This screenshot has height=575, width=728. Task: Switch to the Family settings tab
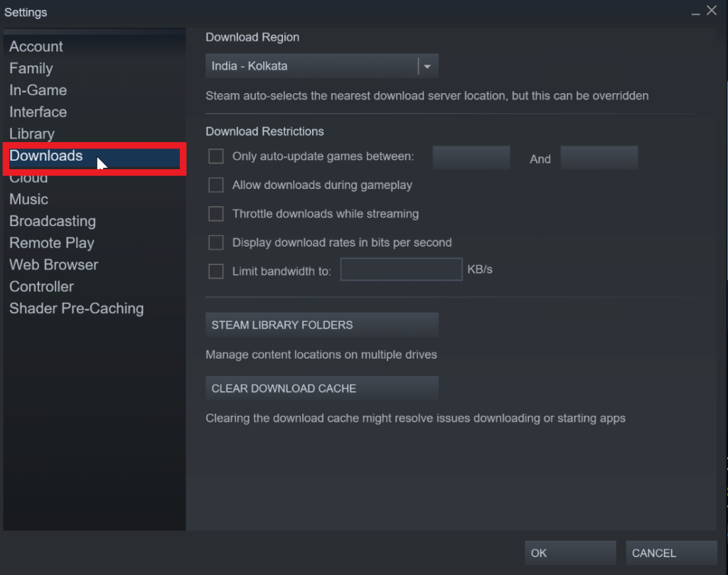tap(31, 68)
